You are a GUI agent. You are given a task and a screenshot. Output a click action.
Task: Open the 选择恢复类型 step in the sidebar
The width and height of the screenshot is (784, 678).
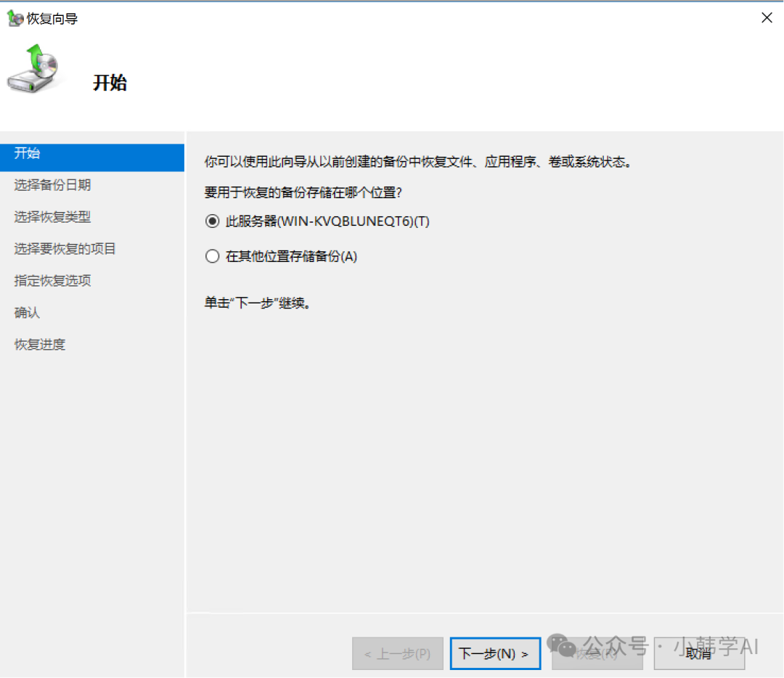pyautogui.click(x=52, y=217)
